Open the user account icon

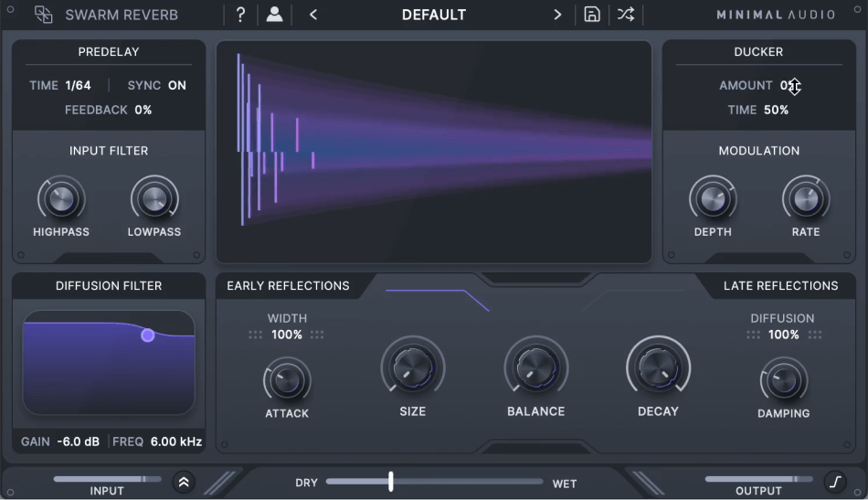(275, 15)
